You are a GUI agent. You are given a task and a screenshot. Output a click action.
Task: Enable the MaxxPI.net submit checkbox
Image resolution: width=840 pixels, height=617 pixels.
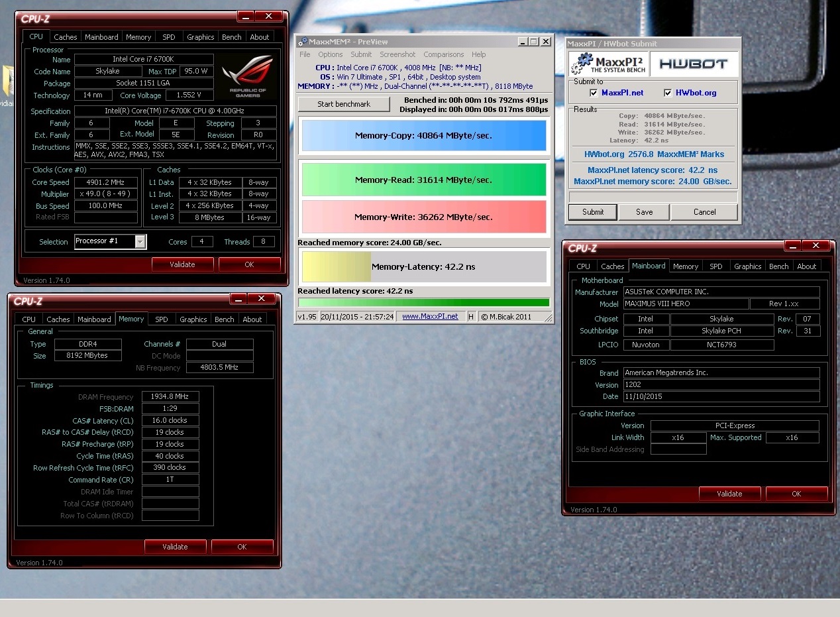[x=594, y=93]
